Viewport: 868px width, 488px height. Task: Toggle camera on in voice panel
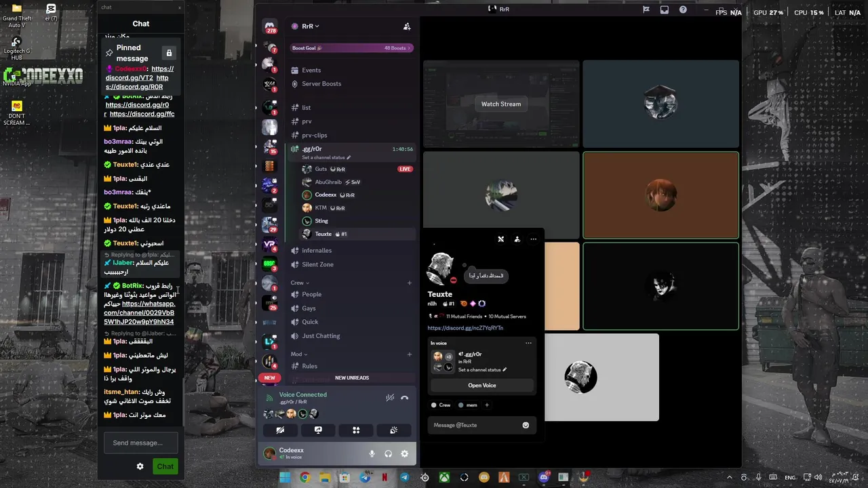click(x=280, y=430)
